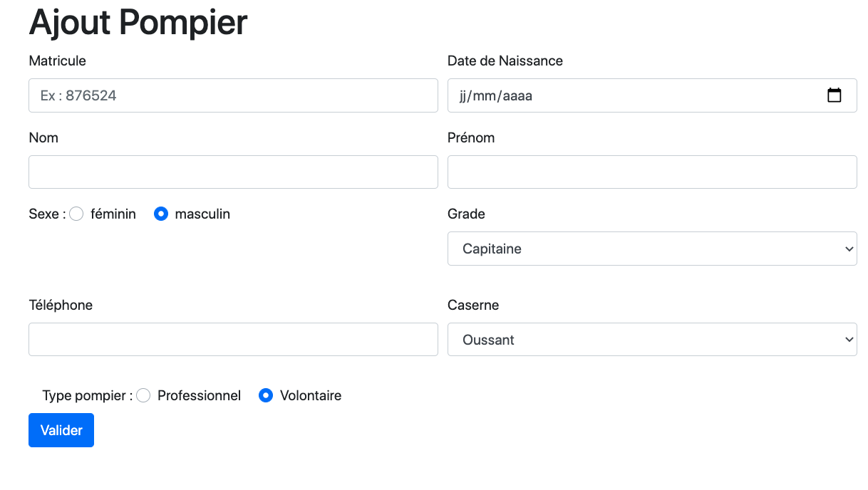This screenshot has height=490, width=868.
Task: Click the Date de Naissance label
Action: [x=505, y=61]
